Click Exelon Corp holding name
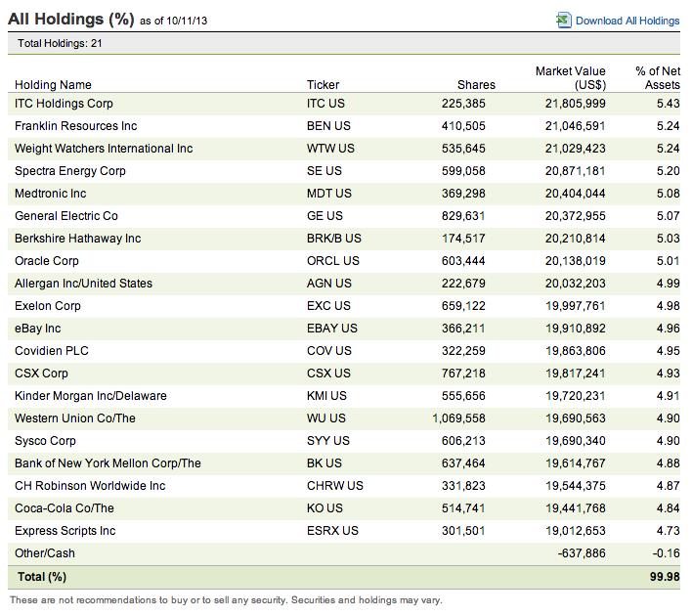692x616 pixels. (x=48, y=306)
